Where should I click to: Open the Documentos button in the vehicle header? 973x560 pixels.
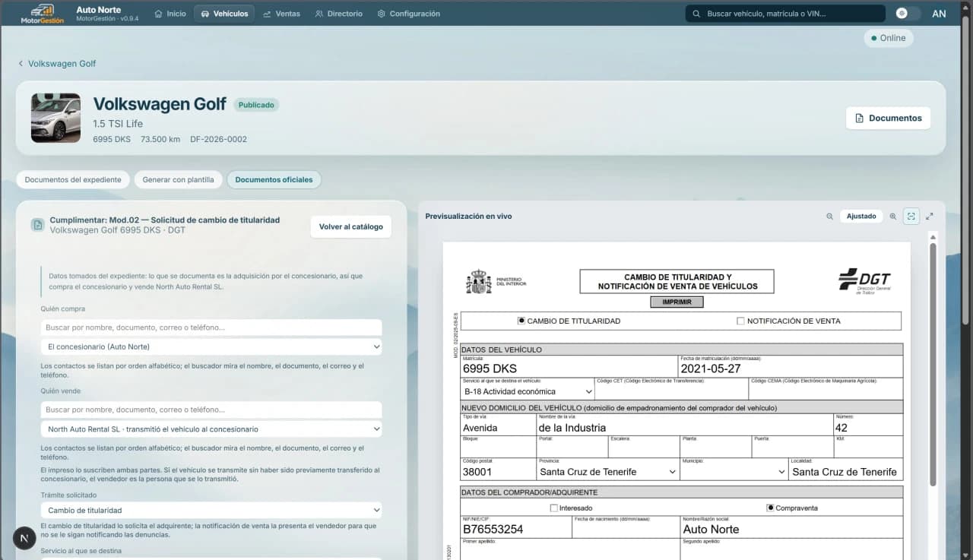(888, 118)
